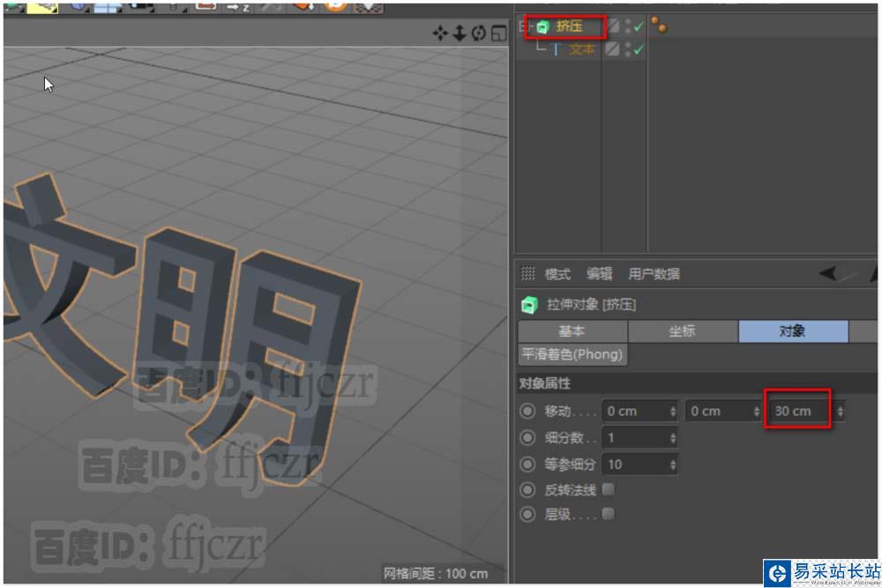Image resolution: width=882 pixels, height=588 pixels.
Task: Click the viewport rotate camera icon
Action: tap(479, 33)
